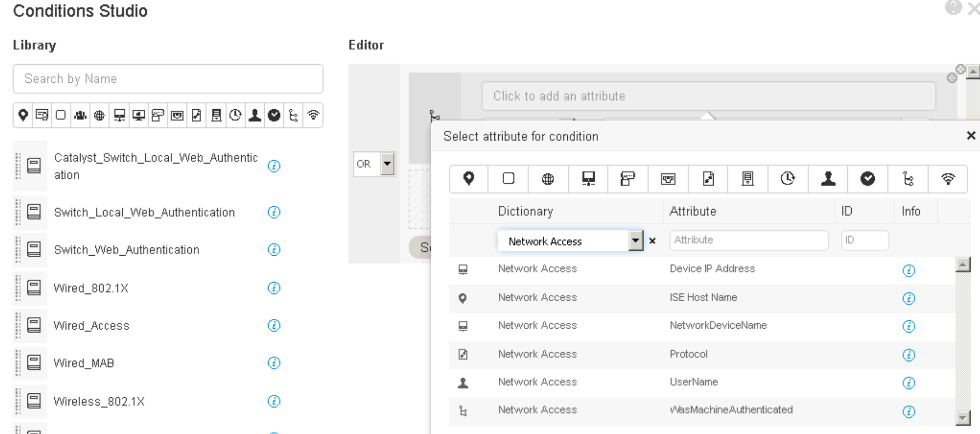
Task: Click ethernet port filter in attribute dialog
Action: (x=668, y=179)
